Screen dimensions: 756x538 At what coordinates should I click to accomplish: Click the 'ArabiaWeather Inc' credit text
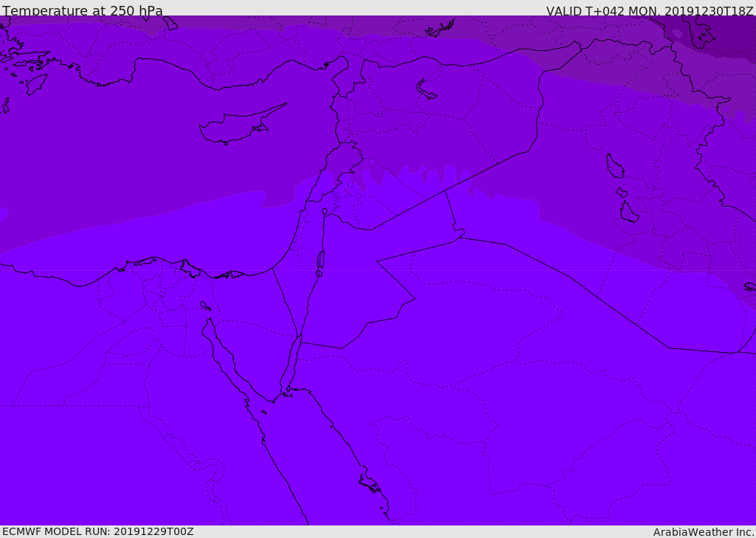click(x=704, y=532)
